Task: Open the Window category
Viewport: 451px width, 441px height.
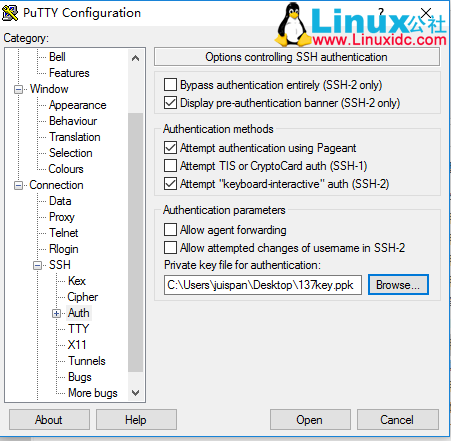Action: click(49, 89)
